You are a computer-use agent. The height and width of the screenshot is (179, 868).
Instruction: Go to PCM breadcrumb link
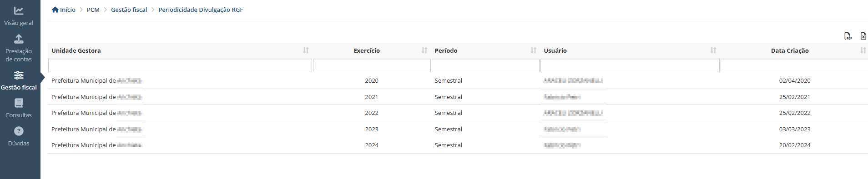click(93, 10)
